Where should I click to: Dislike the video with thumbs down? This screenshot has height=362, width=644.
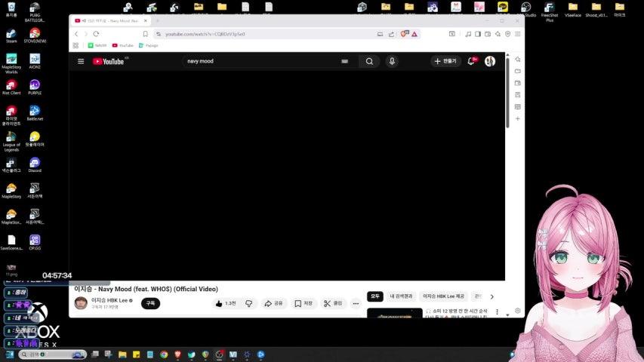[249, 303]
